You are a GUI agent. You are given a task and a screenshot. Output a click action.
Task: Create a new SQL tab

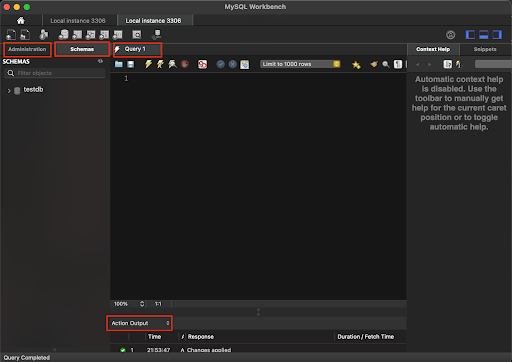[x=11, y=34]
